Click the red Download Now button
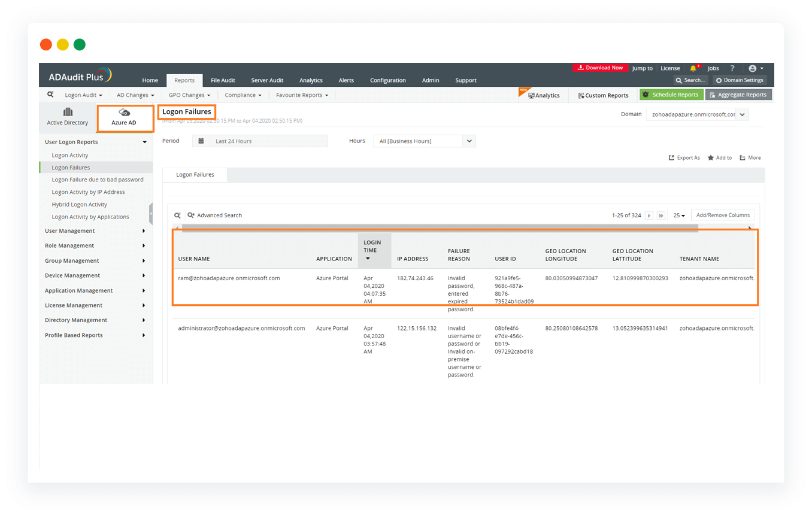This screenshot has width=812, height=516. 600,68
